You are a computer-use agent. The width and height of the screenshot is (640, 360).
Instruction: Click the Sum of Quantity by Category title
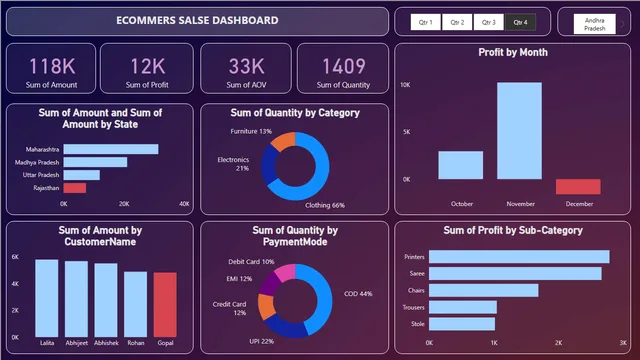click(x=295, y=113)
